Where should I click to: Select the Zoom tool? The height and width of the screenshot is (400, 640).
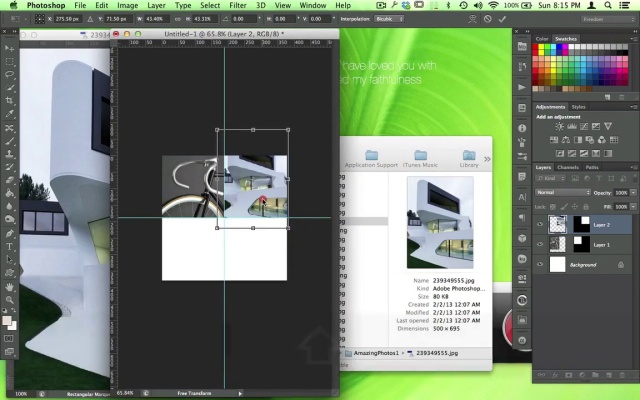pos(9,299)
